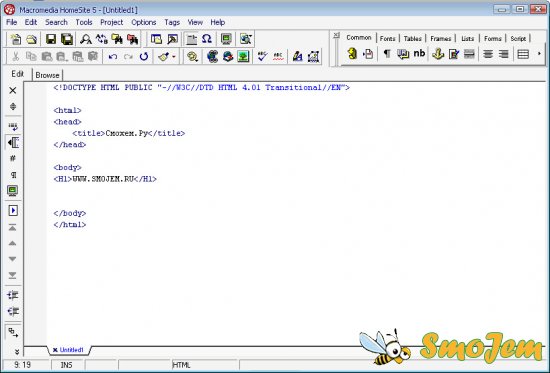Click the Repeat last command circular arrow
The height and width of the screenshot is (373, 550).
pyautogui.click(x=144, y=56)
